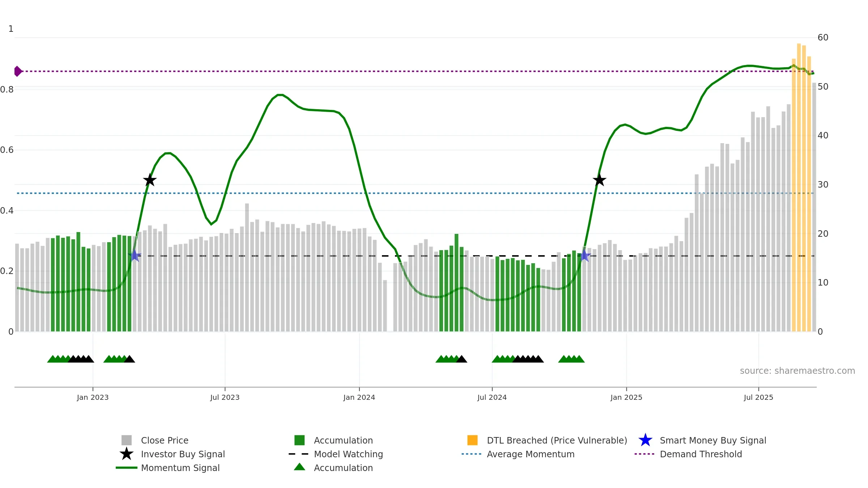The image size is (868, 488).
Task: Click the Jul 2024 axis label
Action: tap(492, 397)
